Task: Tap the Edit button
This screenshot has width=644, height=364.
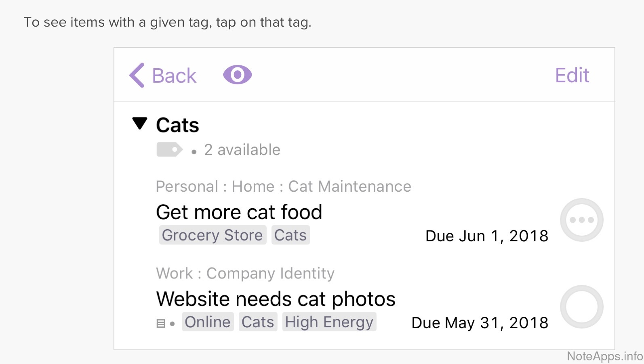Action: (x=572, y=75)
